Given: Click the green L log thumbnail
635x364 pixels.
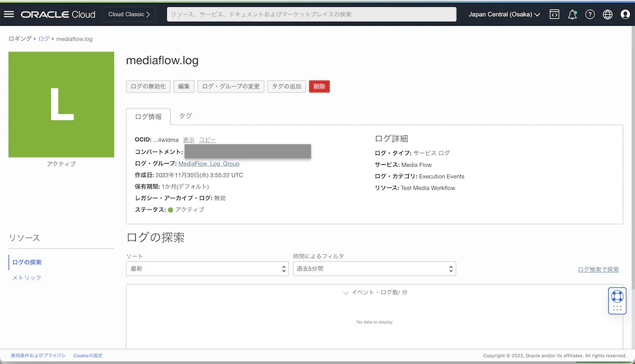Looking at the screenshot, I should coord(61,104).
